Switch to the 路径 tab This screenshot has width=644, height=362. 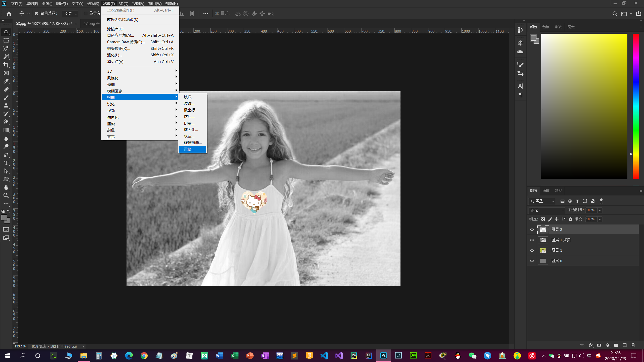[558, 191]
